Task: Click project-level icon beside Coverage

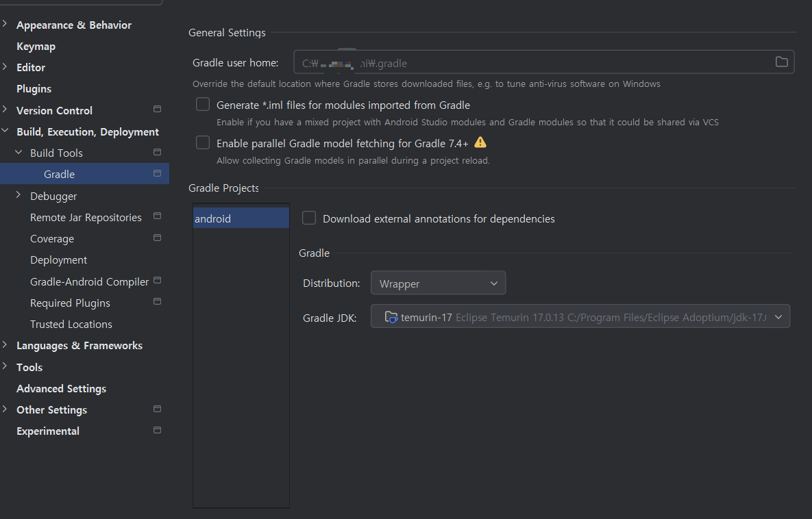Action: pyautogui.click(x=158, y=238)
